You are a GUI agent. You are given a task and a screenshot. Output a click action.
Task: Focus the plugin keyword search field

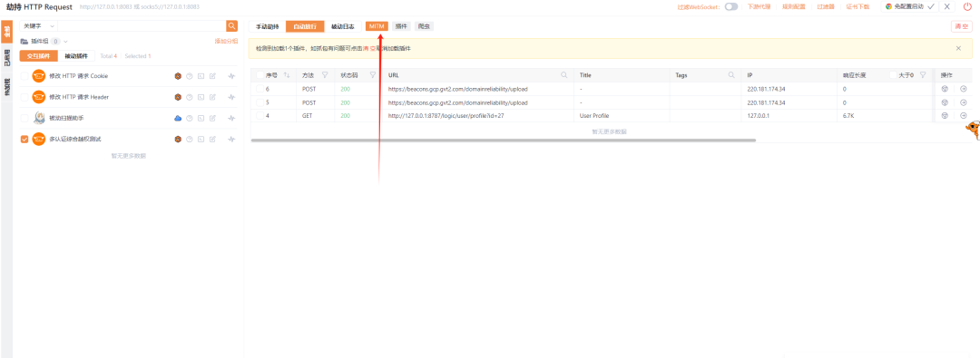click(142, 26)
